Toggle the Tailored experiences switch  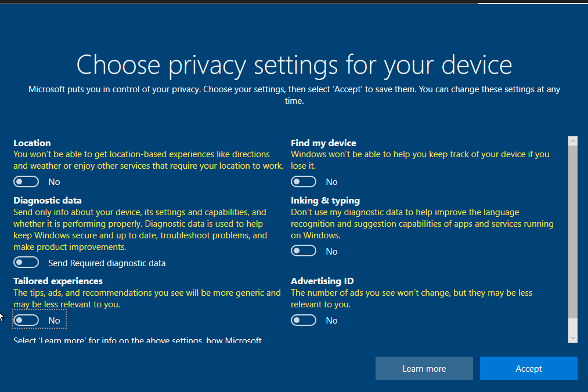click(26, 320)
